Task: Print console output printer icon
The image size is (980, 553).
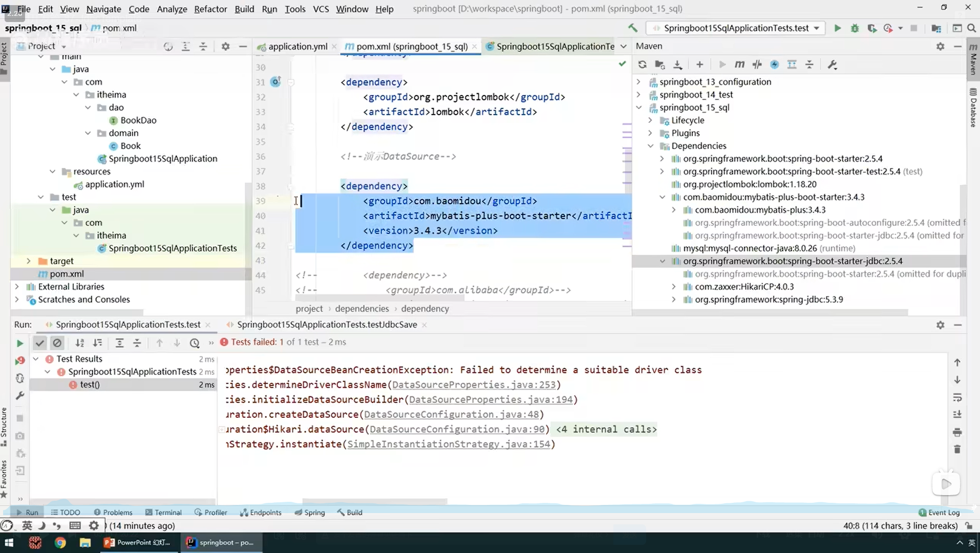Action: 957,432
